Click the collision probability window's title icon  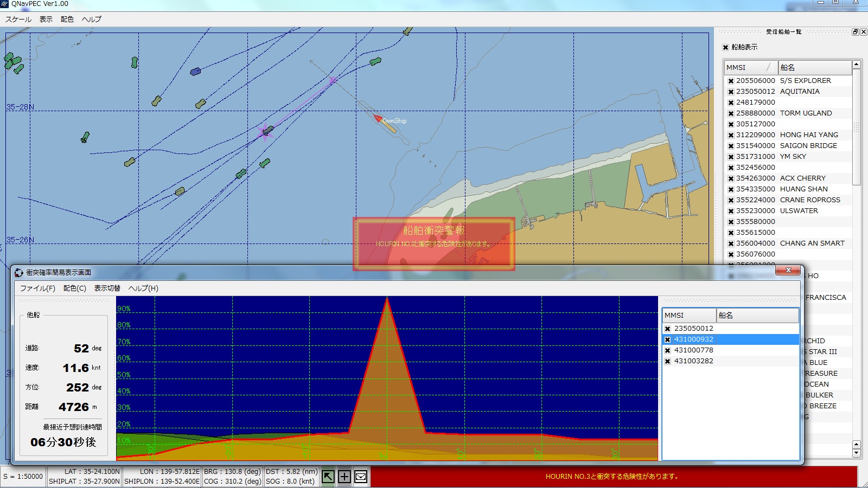19,272
